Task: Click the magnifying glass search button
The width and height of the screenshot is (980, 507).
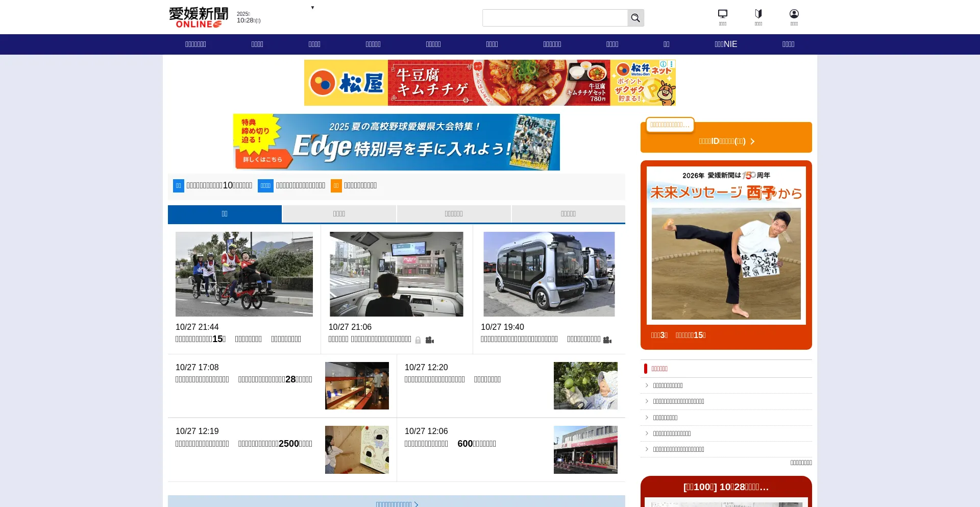Action: pyautogui.click(x=635, y=18)
